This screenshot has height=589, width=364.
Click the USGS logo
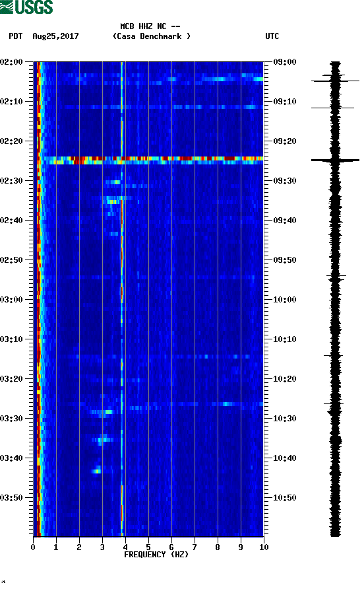(26, 7)
